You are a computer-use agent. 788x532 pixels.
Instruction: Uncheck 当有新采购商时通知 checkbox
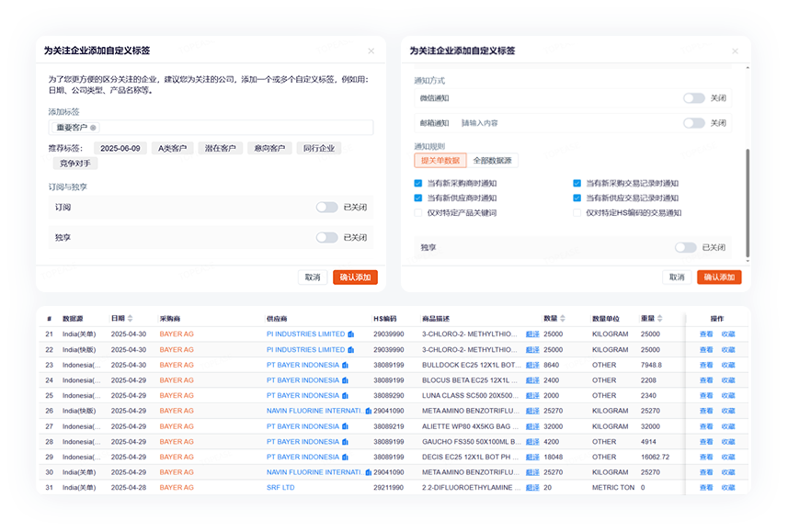(418, 184)
